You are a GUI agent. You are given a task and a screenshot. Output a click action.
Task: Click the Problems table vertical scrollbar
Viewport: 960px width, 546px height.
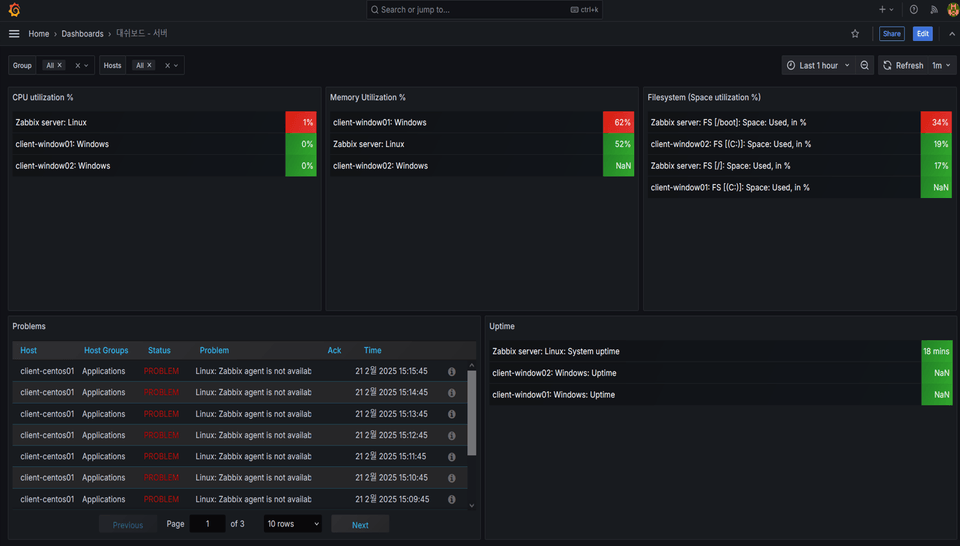(471, 414)
